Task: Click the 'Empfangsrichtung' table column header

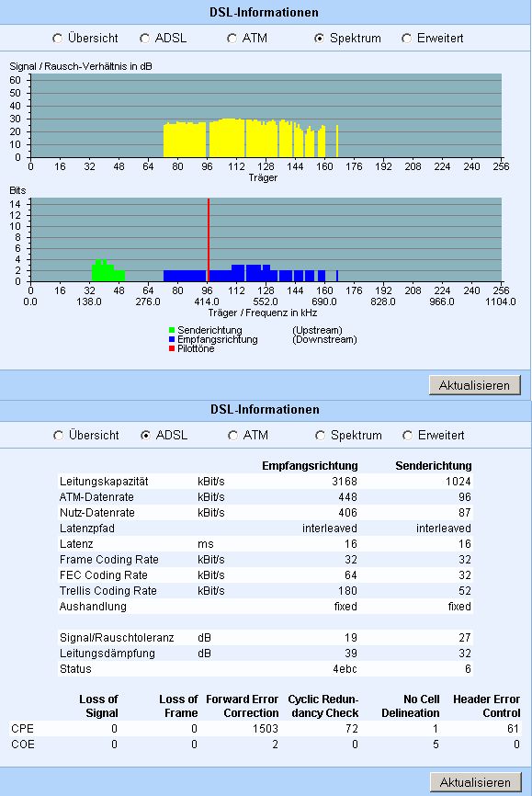Action: click(x=310, y=465)
